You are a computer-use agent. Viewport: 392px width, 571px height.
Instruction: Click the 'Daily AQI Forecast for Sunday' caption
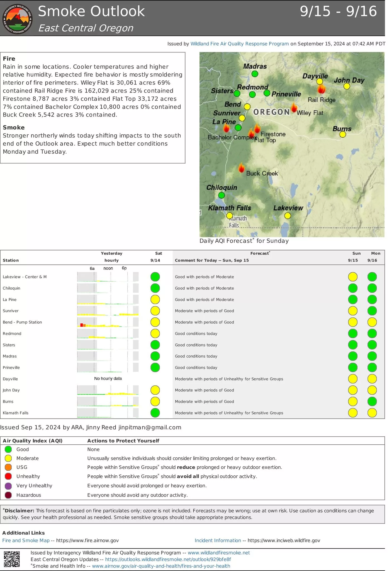(x=244, y=241)
